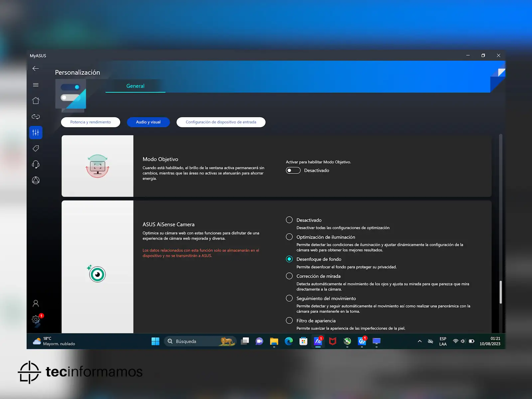The width and height of the screenshot is (532, 399).
Task: Launch Microsoft Edge from the taskbar
Action: [x=289, y=341]
